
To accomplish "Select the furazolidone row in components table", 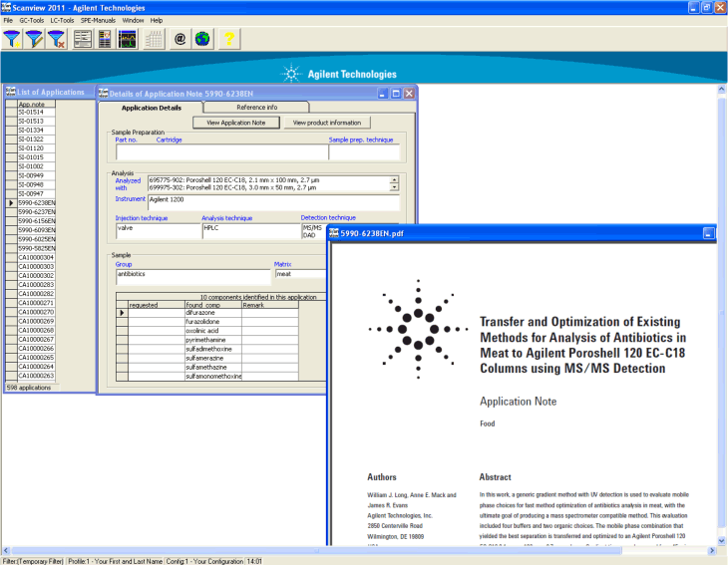I will (209, 322).
